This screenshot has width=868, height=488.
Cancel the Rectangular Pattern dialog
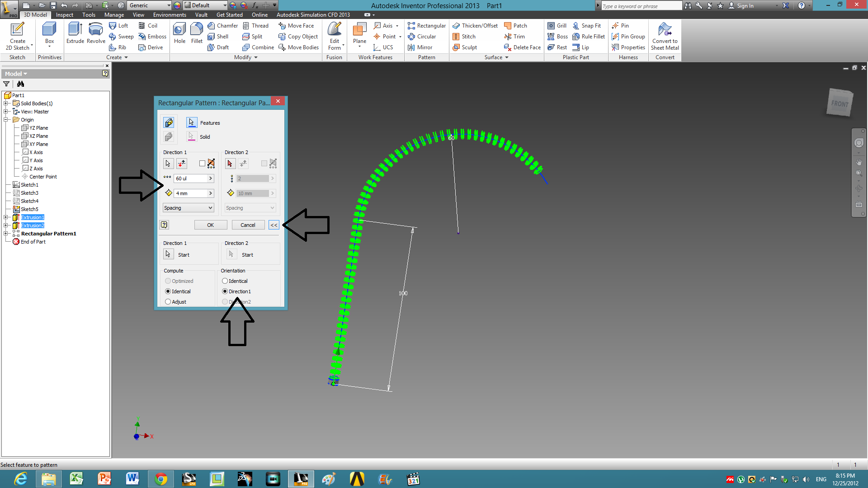coord(248,225)
